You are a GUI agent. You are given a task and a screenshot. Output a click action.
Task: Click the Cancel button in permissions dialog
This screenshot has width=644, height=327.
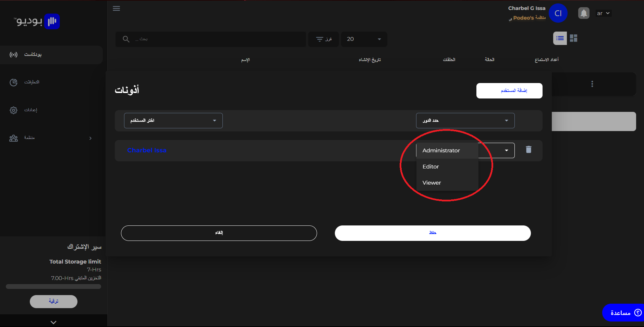click(x=219, y=233)
